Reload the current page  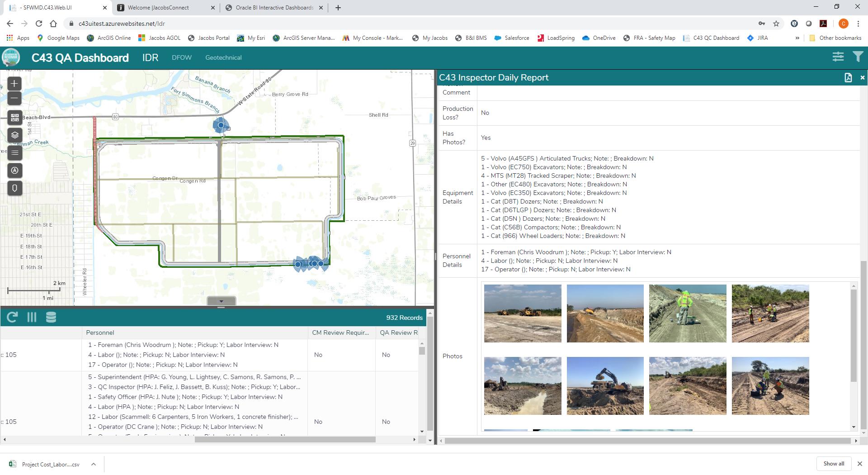(39, 24)
